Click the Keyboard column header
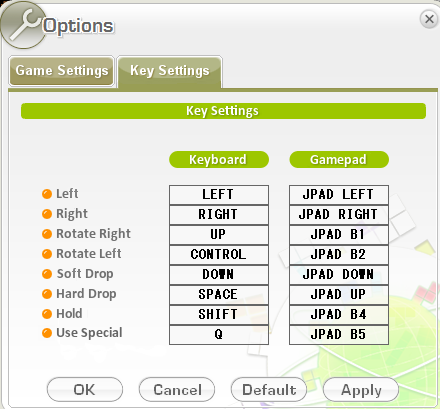This screenshot has height=409, width=440. pos(219,159)
